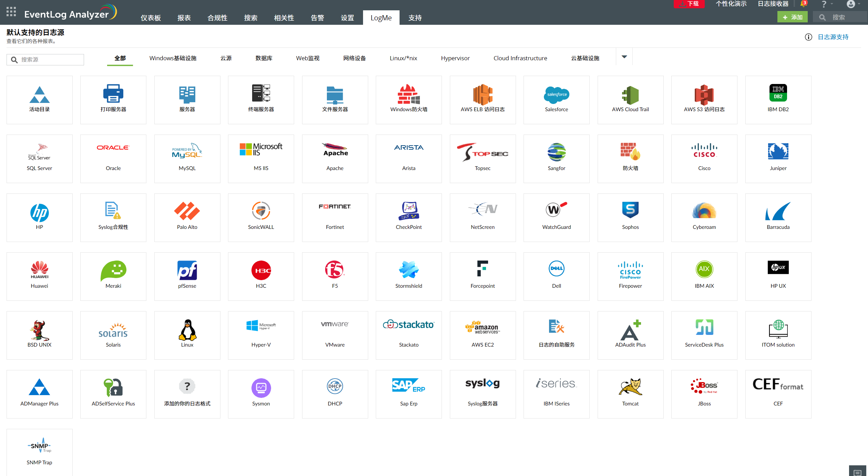Viewport: 868px width, 476px height.
Task: Open the SonicWALL shield icon
Action: pos(261,211)
